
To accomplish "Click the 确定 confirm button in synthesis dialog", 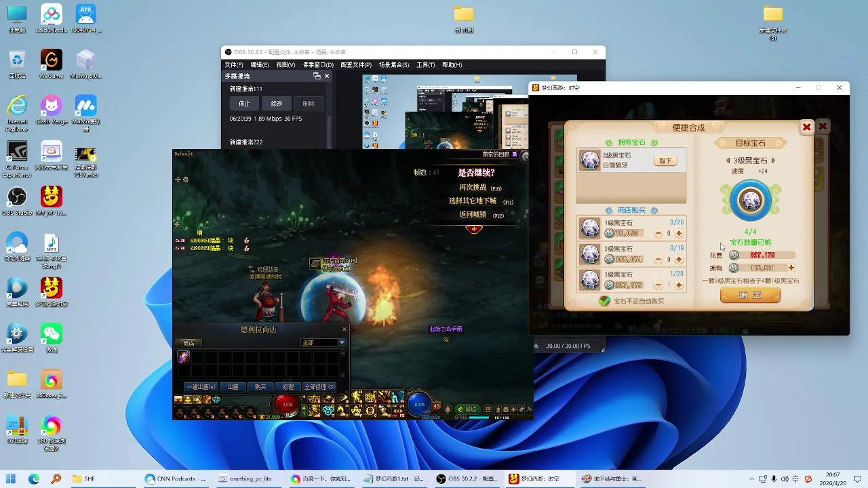I will (x=750, y=296).
